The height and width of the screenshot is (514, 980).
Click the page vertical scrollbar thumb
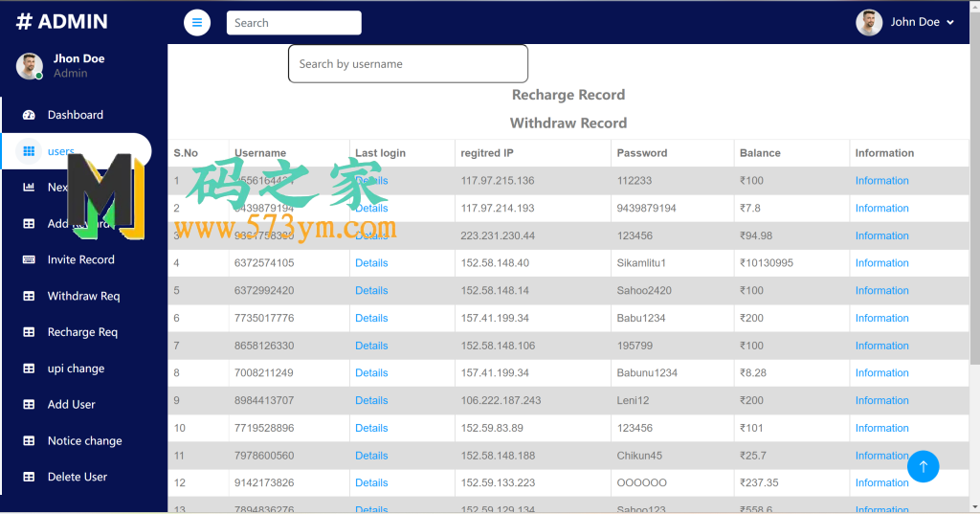(975, 188)
